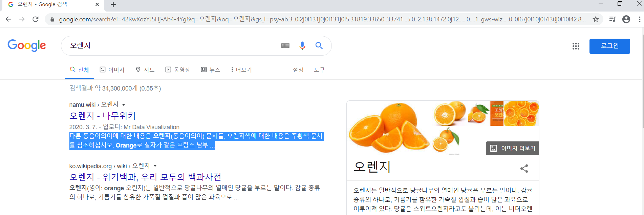Click the page vertical scrollbar
The width and height of the screenshot is (644, 215).
coord(642,81)
